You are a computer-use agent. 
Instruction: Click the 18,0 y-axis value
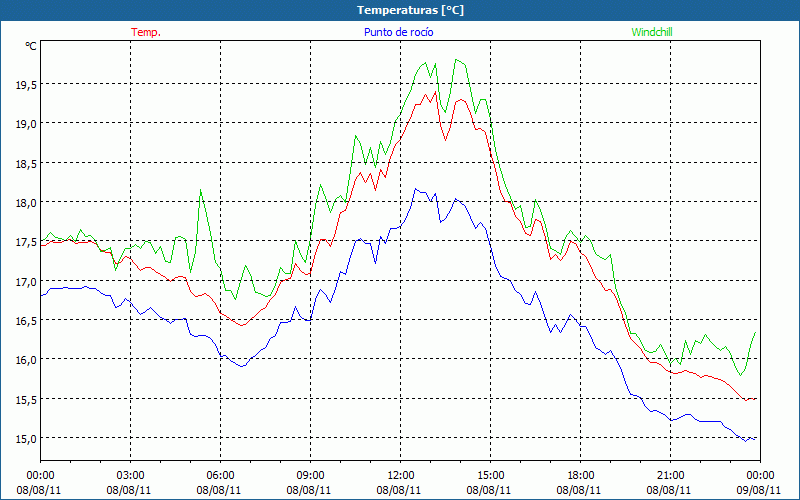[26, 203]
